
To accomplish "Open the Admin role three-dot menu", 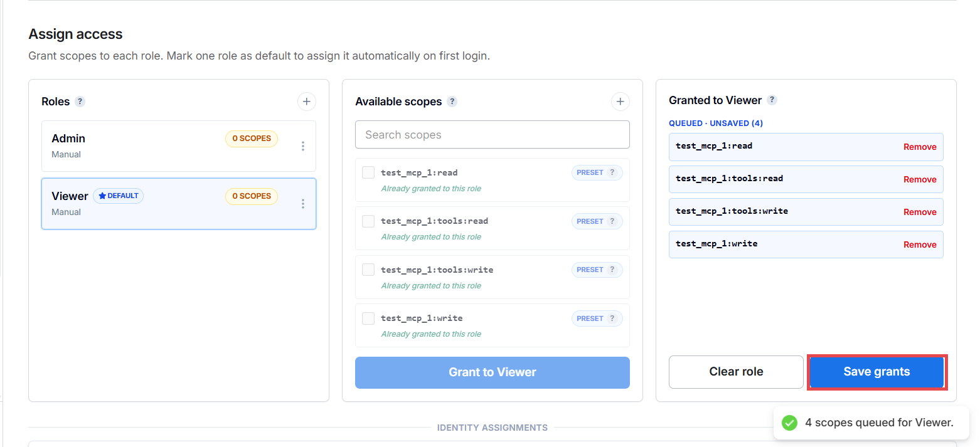I will (x=303, y=146).
